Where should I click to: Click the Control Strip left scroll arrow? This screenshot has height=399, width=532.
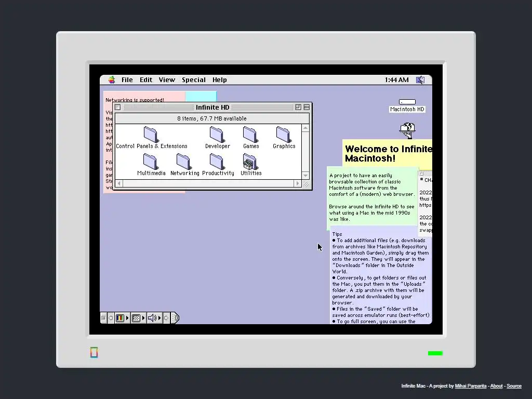point(111,318)
